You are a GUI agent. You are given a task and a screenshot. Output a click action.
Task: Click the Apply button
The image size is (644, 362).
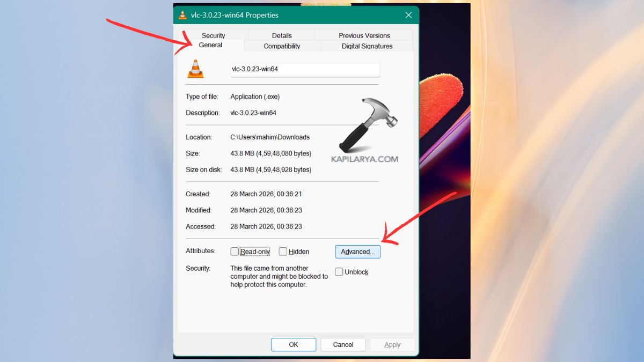[x=392, y=344]
